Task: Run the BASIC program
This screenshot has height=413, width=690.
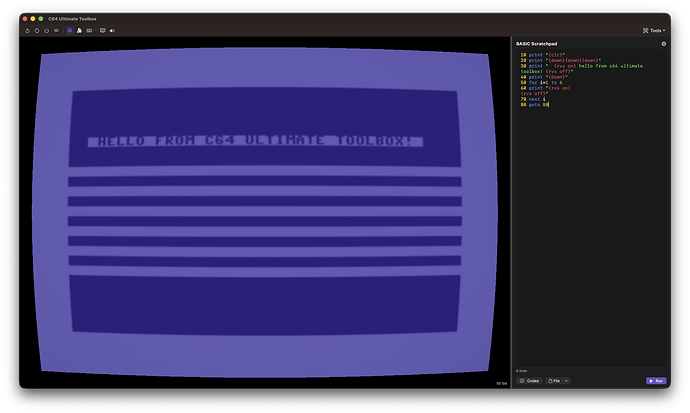Action: pyautogui.click(x=656, y=381)
